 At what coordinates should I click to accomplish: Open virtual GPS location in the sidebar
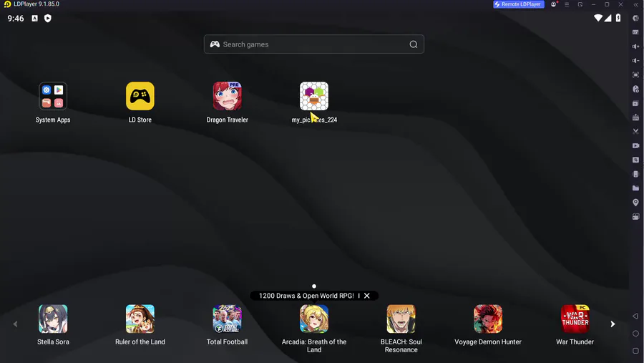click(636, 202)
